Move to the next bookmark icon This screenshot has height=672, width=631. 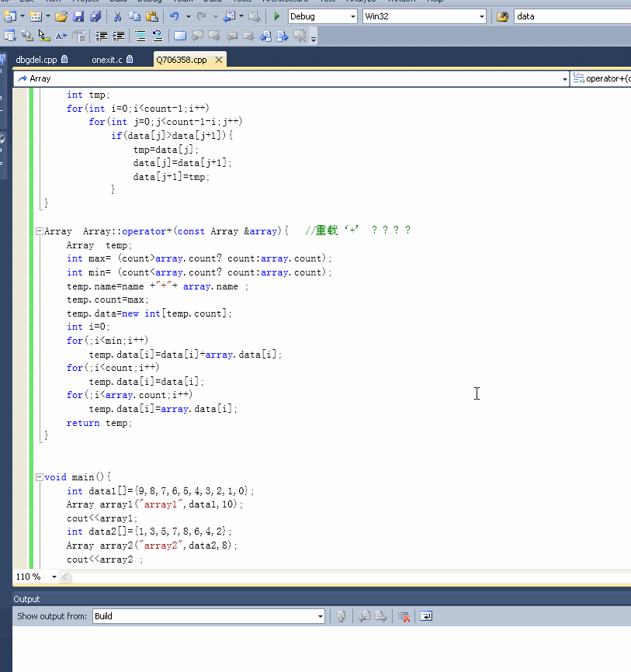point(214,36)
